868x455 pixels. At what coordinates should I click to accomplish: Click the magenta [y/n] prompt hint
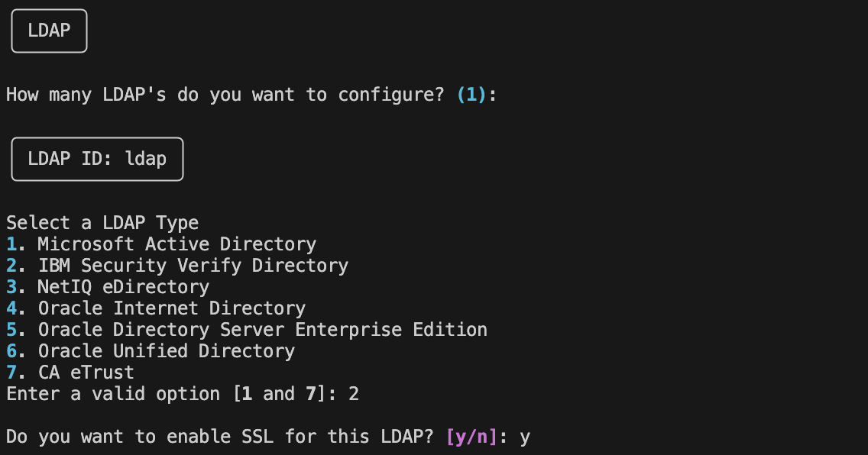point(471,437)
